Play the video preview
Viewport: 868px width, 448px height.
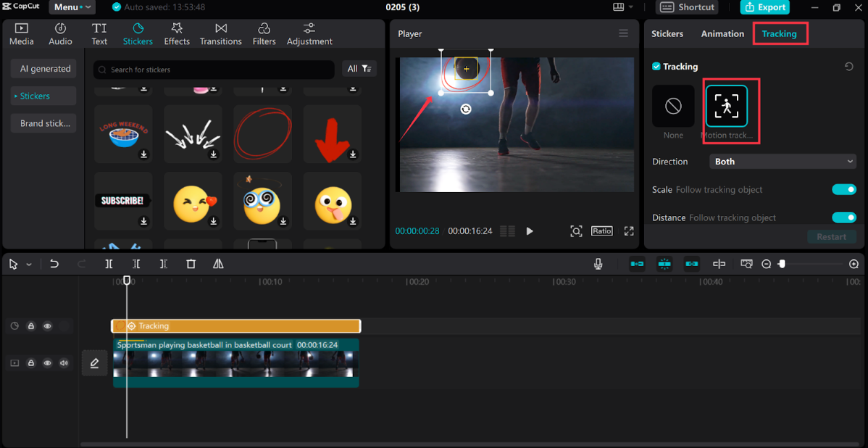tap(530, 231)
